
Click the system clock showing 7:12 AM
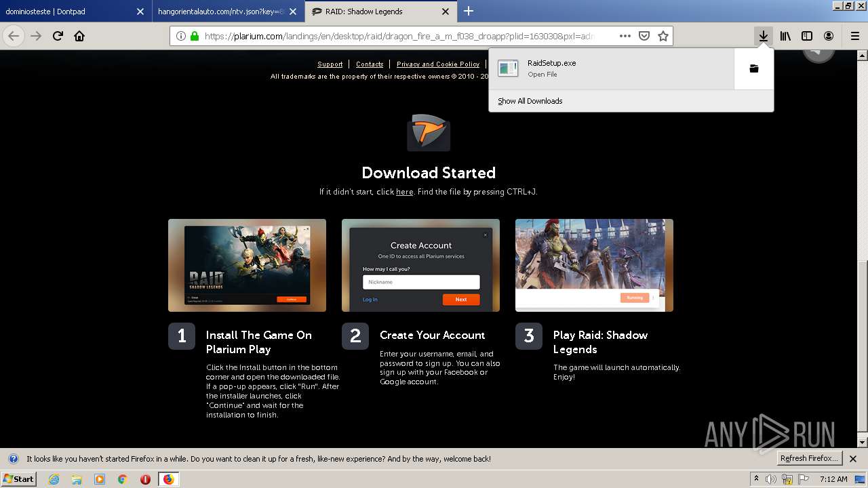click(833, 479)
